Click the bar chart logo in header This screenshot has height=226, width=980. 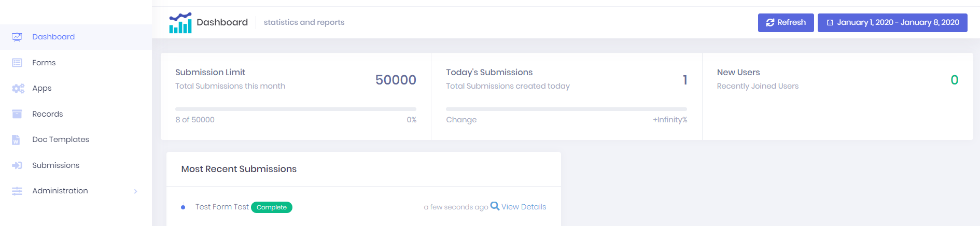[180, 23]
